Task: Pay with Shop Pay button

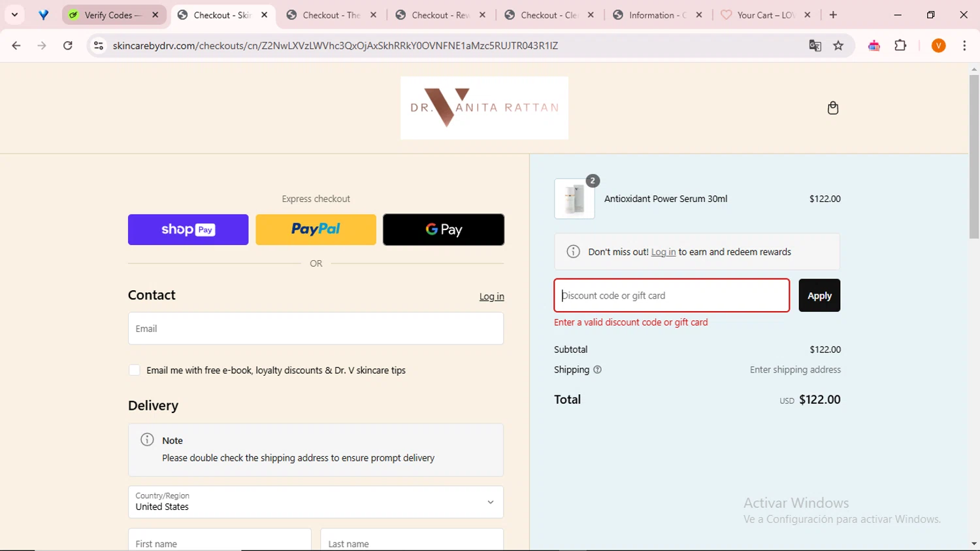Action: (x=188, y=229)
